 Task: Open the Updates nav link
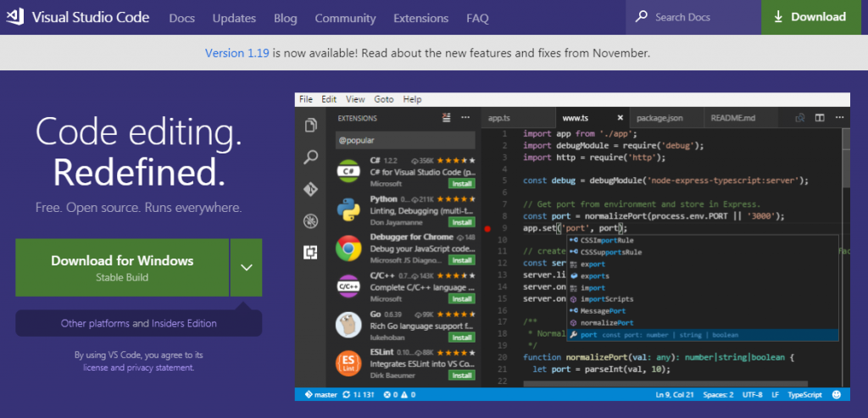[234, 19]
